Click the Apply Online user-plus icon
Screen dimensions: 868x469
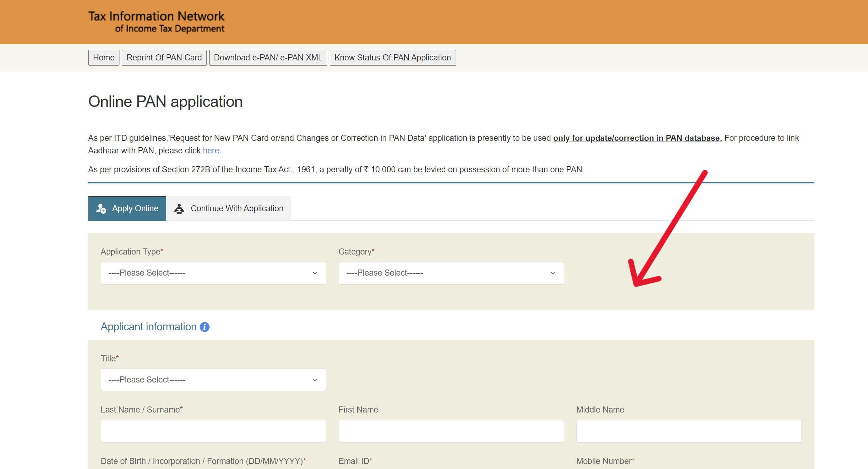(x=101, y=208)
